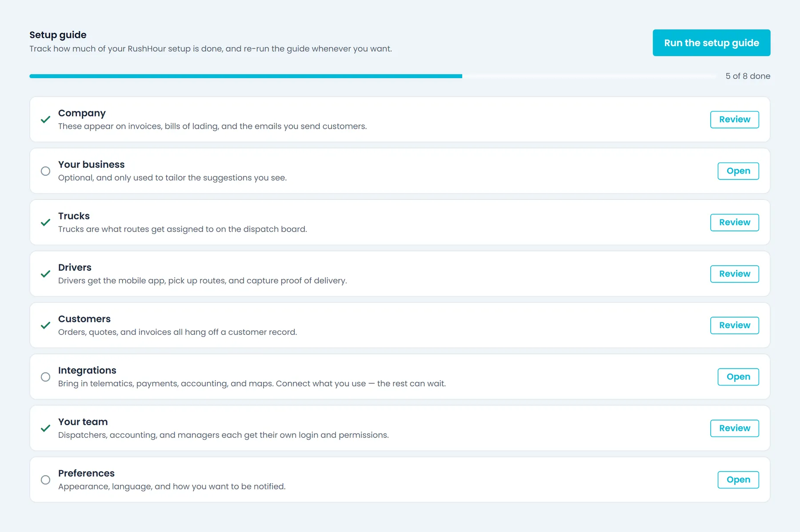Click the description 'Appearance, language, and how you want'
The image size is (800, 532).
point(172,487)
